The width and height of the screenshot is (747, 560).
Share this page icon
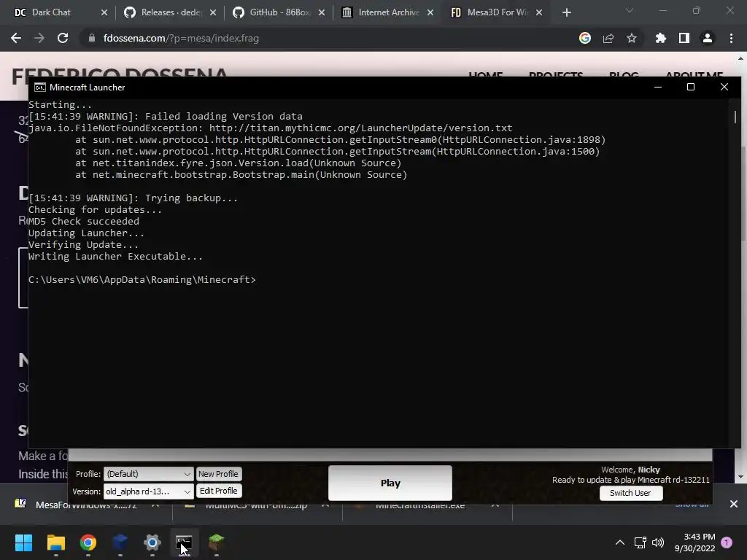tap(608, 38)
